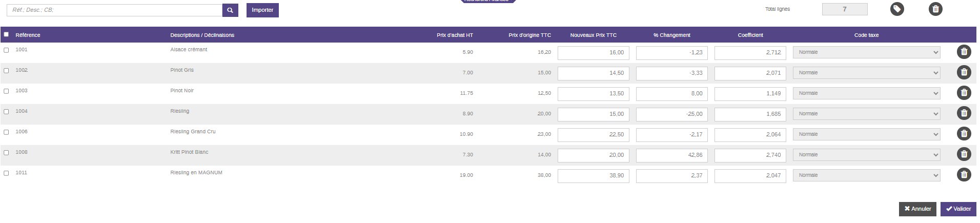Select the checkbox for Kritt Pinot Blanc
This screenshot has height=223, width=980.
(6, 153)
